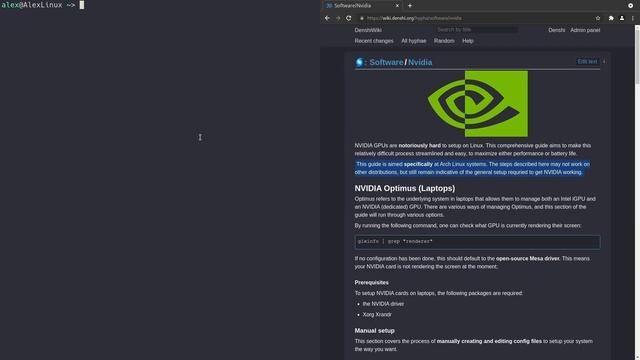Open the Denshi user link
The height and width of the screenshot is (360, 640).
556,30
